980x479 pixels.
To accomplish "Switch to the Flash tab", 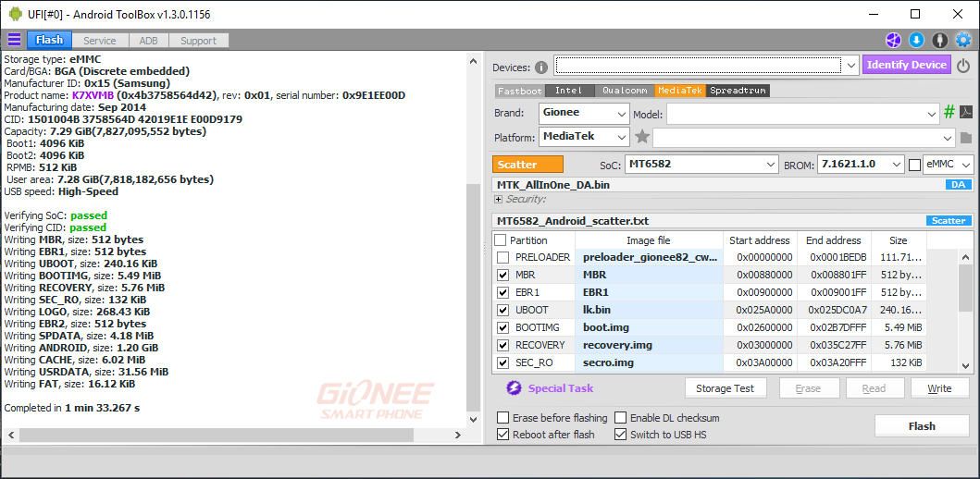I will (x=49, y=40).
